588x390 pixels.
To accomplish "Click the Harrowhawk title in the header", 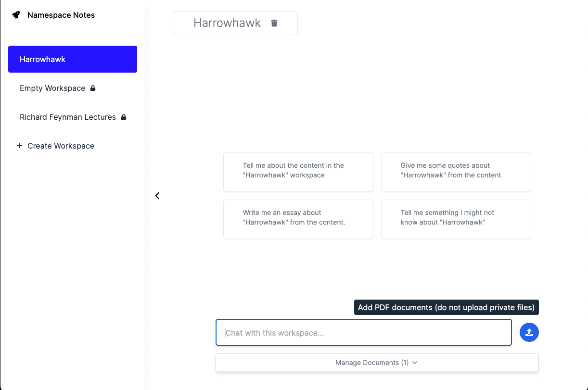I will point(227,23).
